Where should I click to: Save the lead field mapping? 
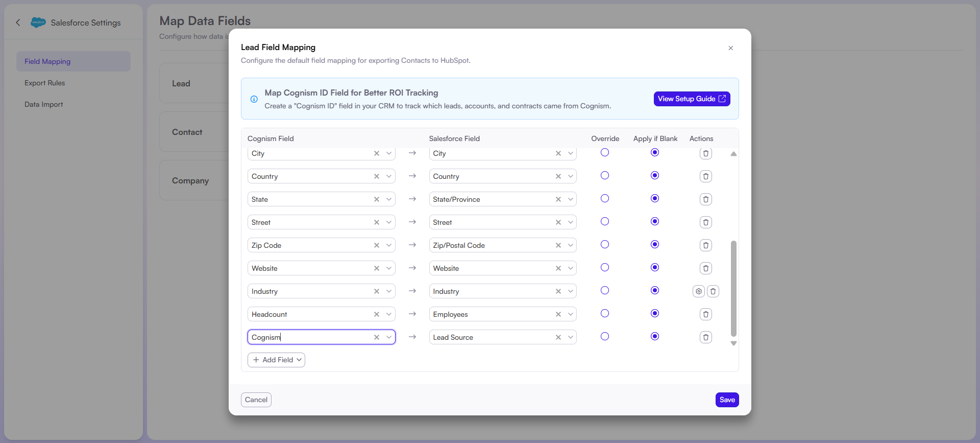click(727, 400)
